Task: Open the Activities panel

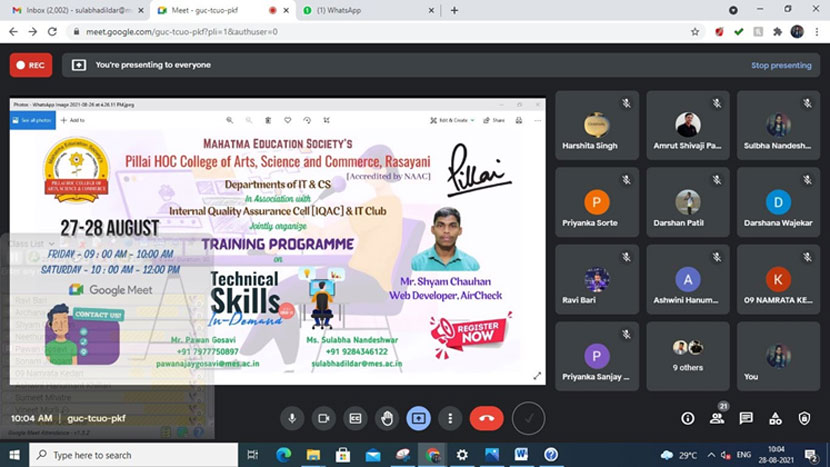Action: coord(775,419)
